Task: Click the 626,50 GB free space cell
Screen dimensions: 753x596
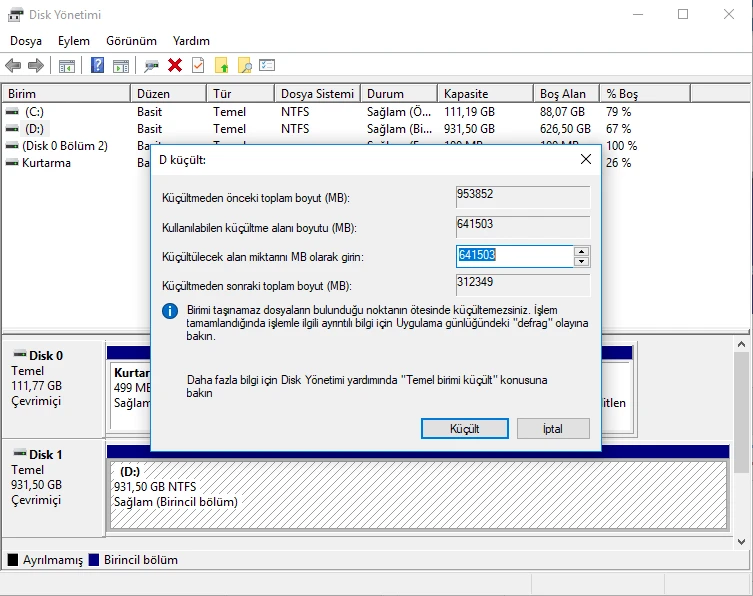Action: (x=565, y=129)
